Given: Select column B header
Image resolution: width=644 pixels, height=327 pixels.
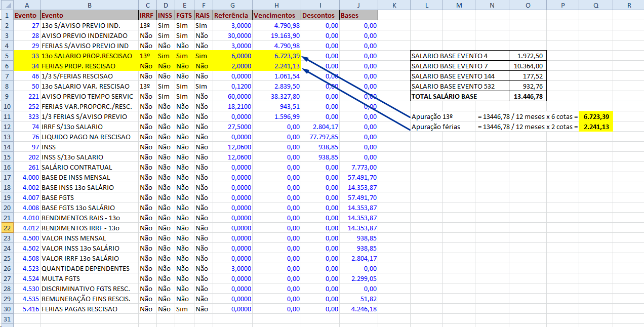Looking at the screenshot, I should pos(89,5).
